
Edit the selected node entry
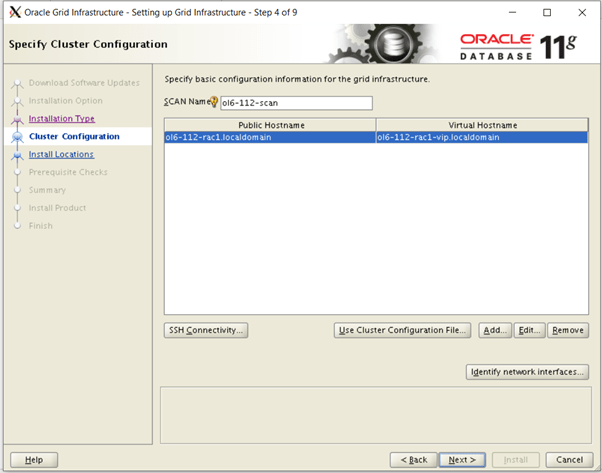(529, 330)
